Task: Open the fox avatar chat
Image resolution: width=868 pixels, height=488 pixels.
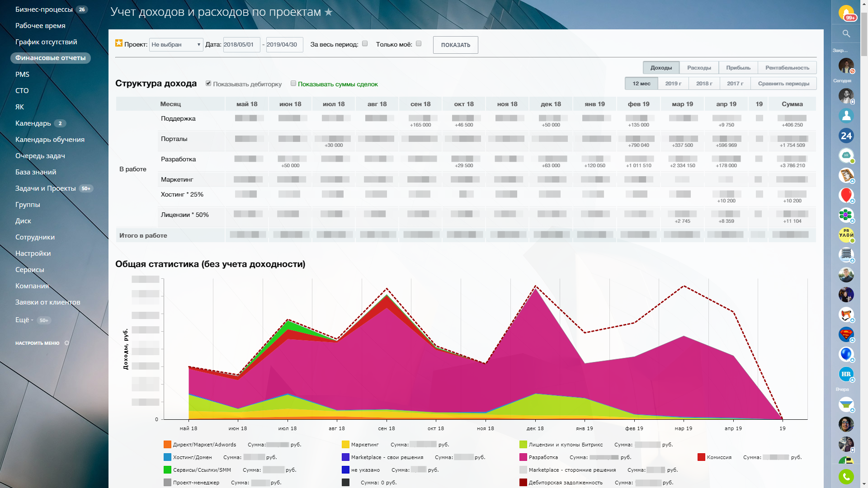Action: coord(846,314)
